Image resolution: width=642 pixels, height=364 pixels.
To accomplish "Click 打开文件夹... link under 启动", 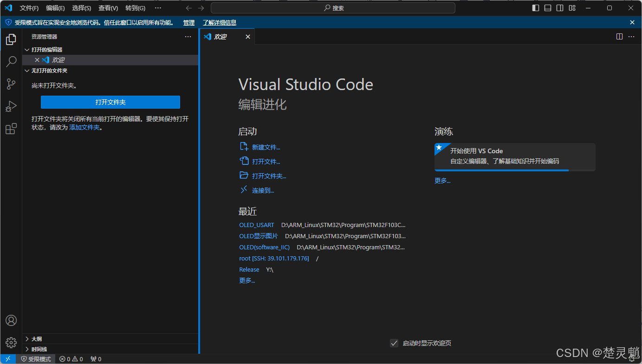I will 269,176.
